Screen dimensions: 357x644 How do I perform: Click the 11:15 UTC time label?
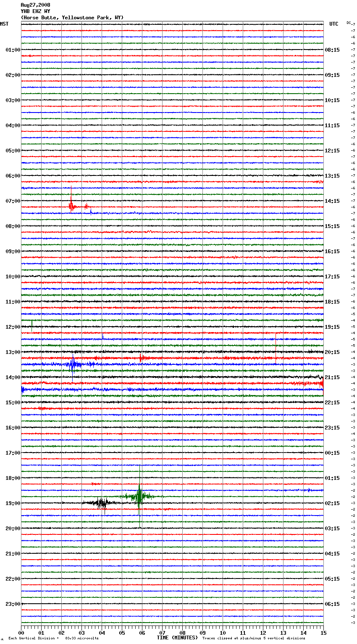click(332, 126)
